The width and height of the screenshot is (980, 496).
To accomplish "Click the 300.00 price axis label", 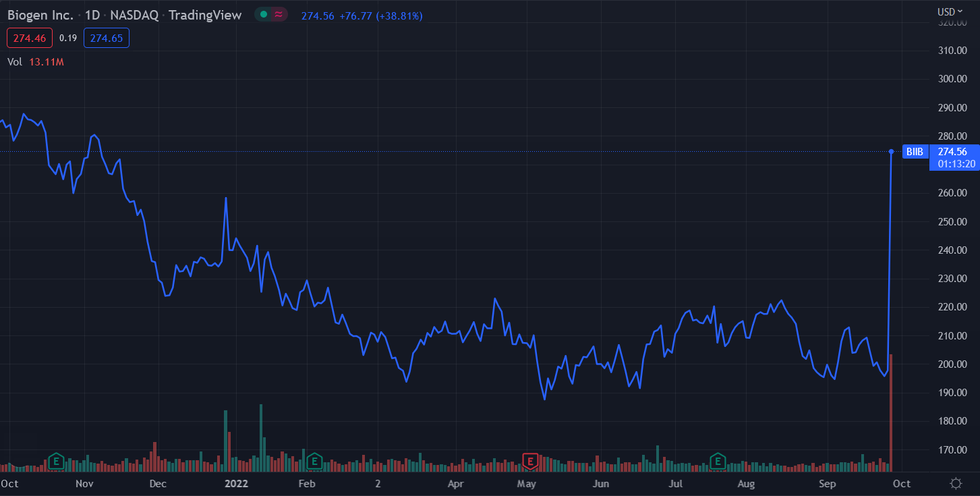I will 952,79.
